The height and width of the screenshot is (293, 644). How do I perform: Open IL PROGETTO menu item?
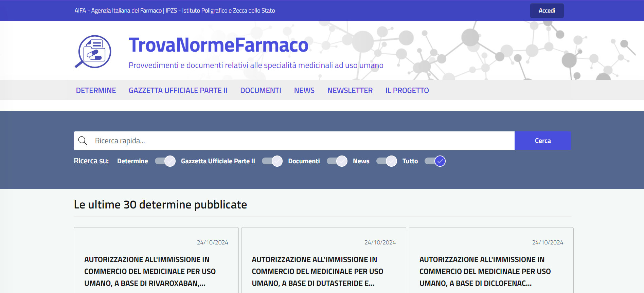click(407, 90)
